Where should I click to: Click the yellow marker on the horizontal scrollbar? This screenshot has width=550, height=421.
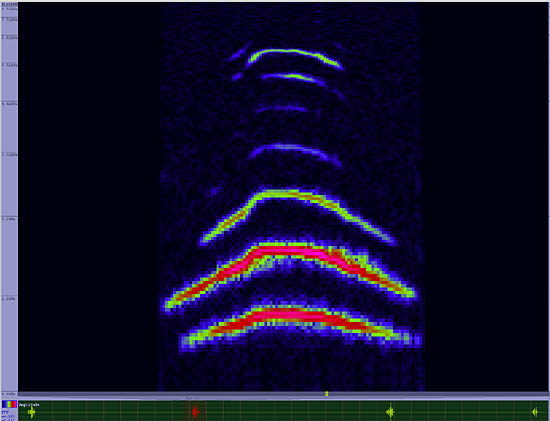(x=327, y=394)
